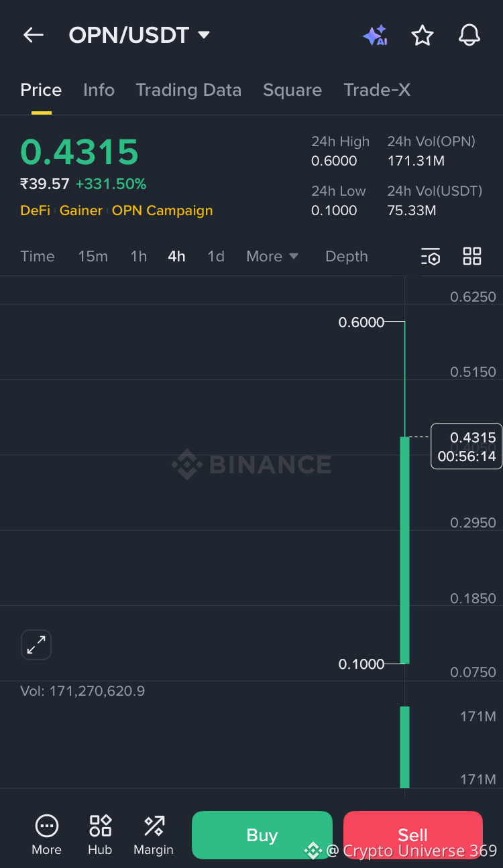Expand the More timeframe dropdown
This screenshot has height=868, width=503.
(272, 256)
